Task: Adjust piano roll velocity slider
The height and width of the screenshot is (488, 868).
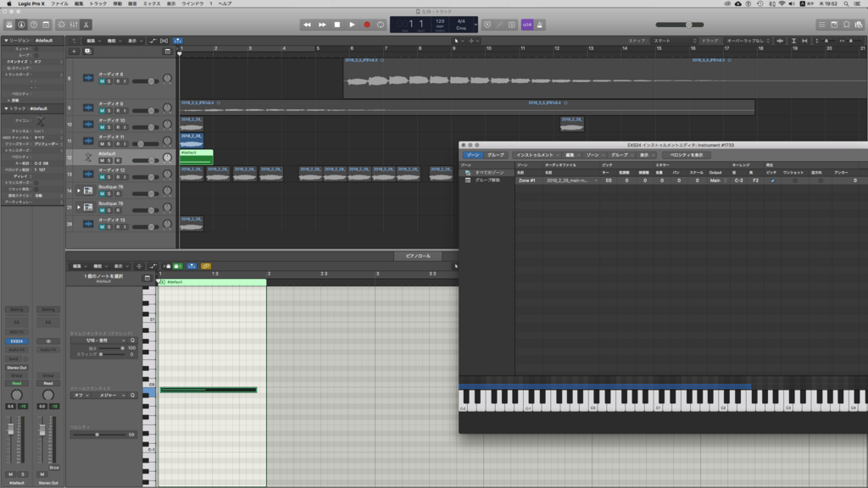Action: (98, 435)
